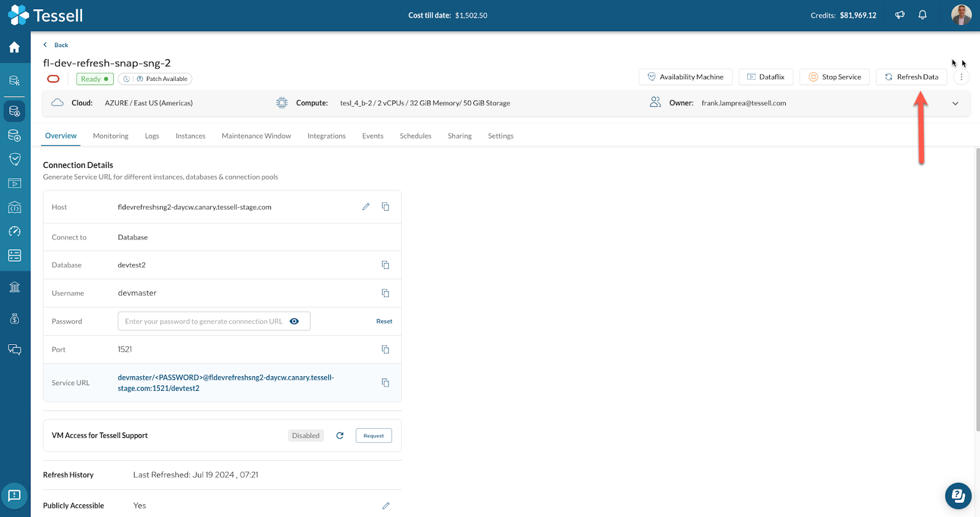Switch to the Overview tab
The image size is (980, 517).
click(x=61, y=136)
